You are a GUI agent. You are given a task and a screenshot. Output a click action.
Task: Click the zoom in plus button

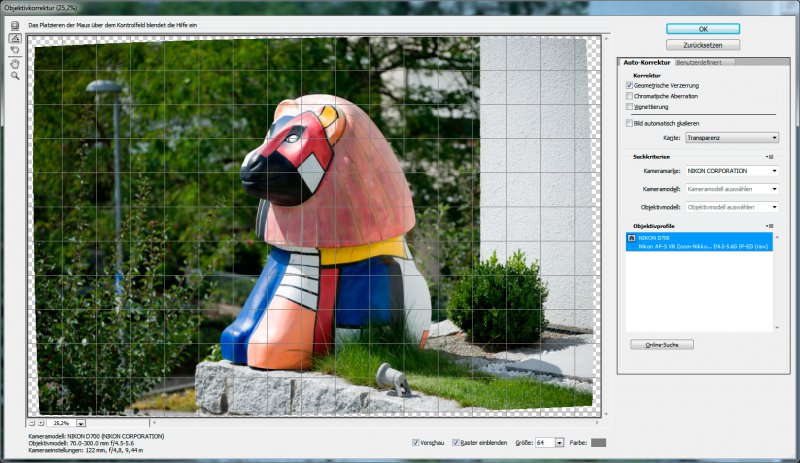coord(41,423)
